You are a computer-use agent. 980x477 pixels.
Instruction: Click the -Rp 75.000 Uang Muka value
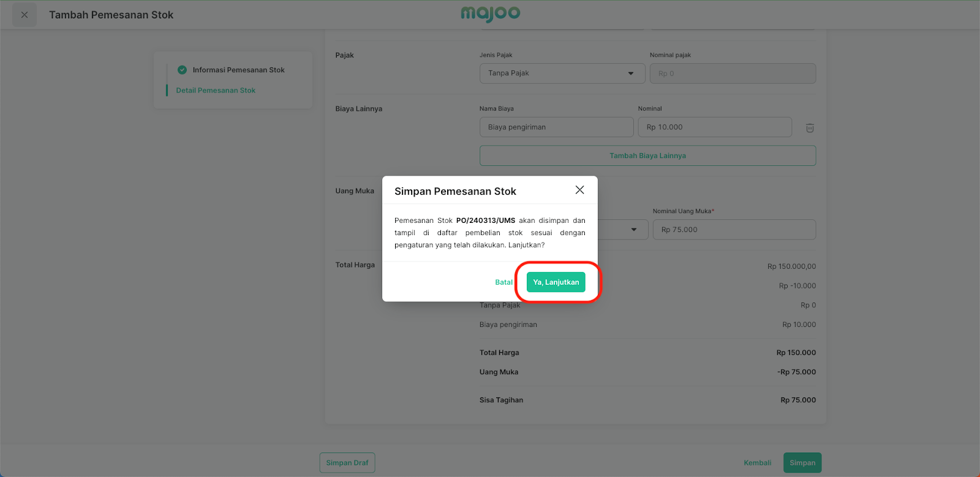pyautogui.click(x=796, y=372)
